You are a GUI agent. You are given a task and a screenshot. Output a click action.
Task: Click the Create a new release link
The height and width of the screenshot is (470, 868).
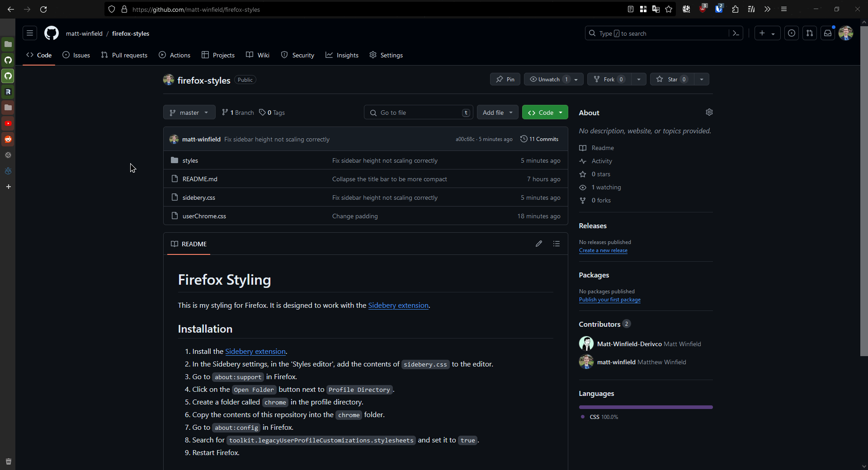click(603, 250)
